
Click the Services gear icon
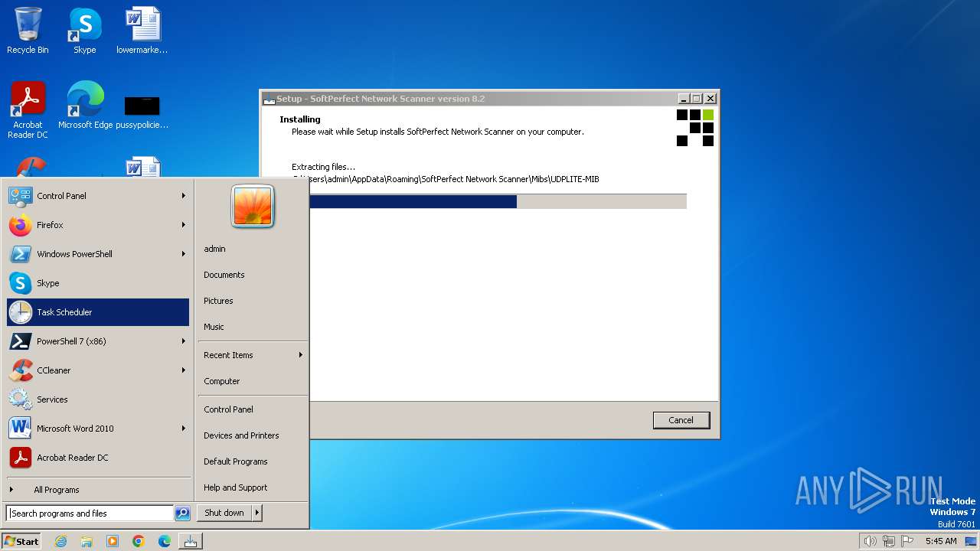[x=21, y=399]
